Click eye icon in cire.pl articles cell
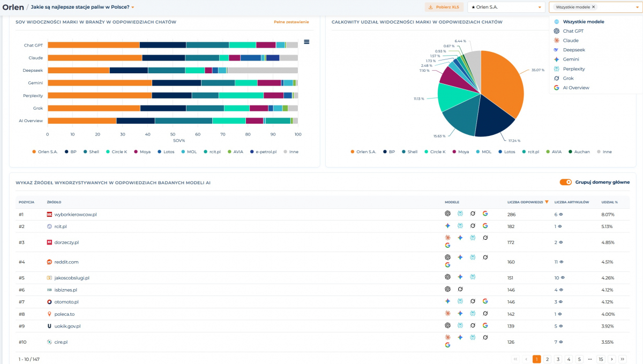This screenshot has height=364, width=643. (x=560, y=342)
